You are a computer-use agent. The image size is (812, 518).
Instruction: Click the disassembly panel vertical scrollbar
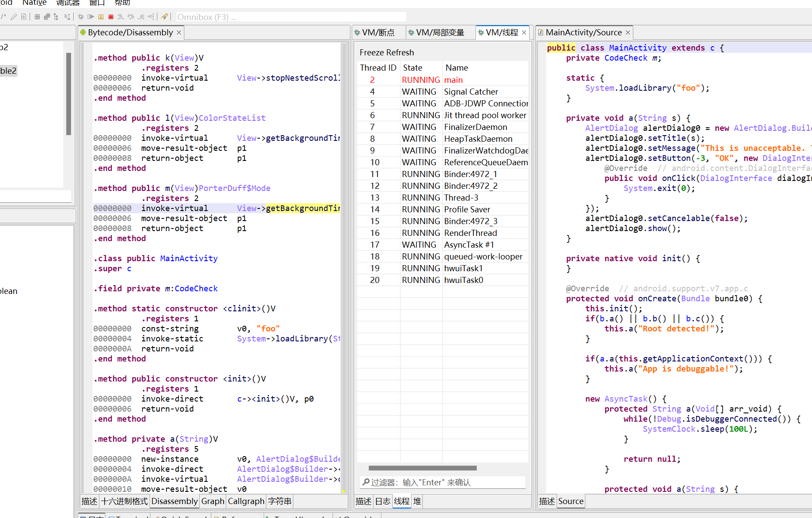click(x=344, y=268)
